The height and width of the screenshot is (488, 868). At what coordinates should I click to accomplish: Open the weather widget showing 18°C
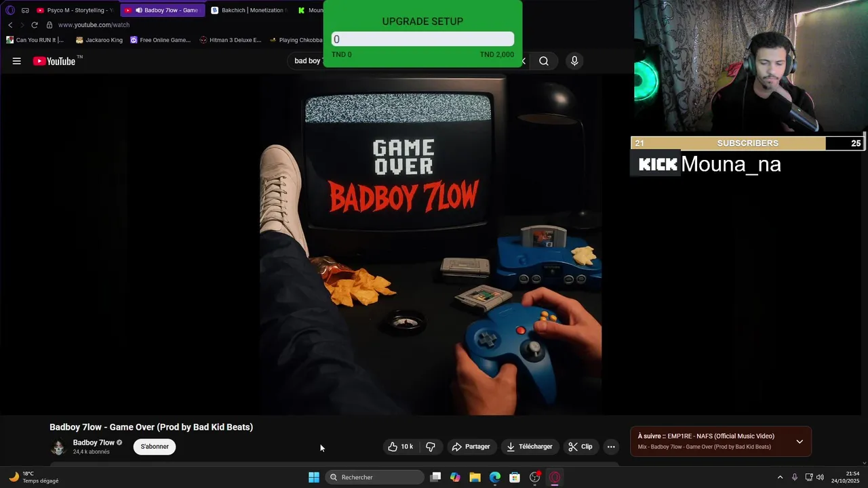[34, 477]
